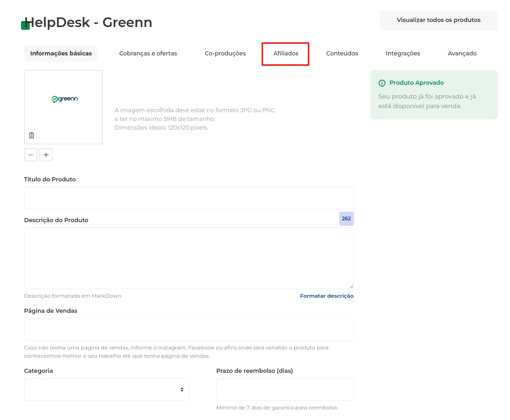
Task: Open the Formatar descrição link
Action: click(x=326, y=296)
